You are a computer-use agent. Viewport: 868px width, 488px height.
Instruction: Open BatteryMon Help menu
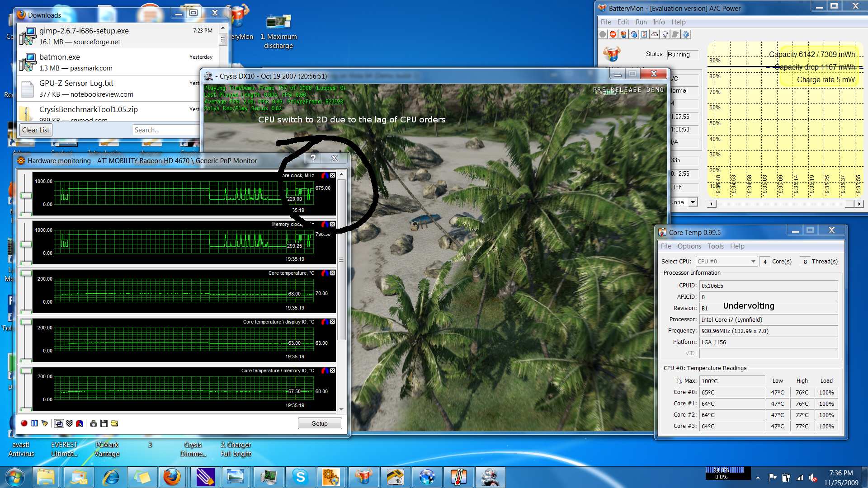pos(678,22)
